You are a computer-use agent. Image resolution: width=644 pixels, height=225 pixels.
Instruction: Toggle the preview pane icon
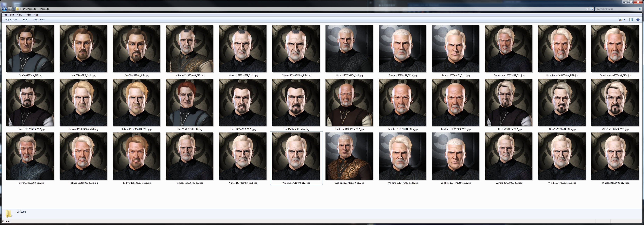(x=631, y=19)
